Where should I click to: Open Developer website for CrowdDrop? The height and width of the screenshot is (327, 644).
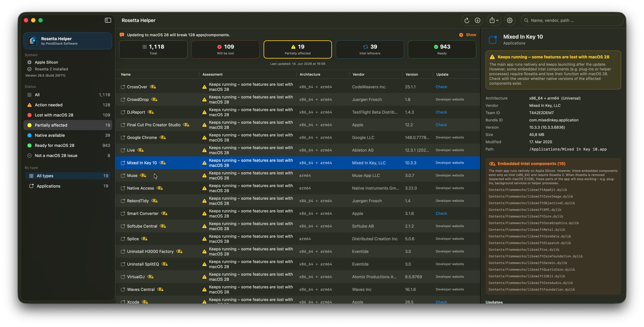(450, 99)
